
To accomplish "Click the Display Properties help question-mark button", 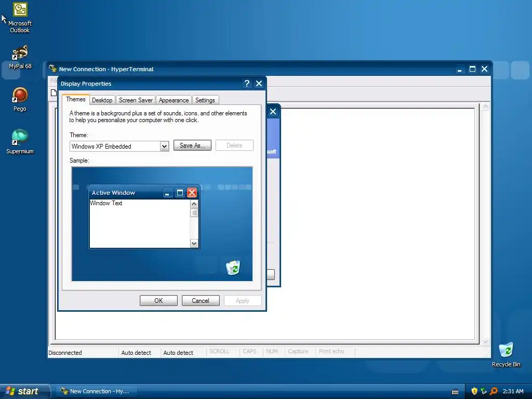I will pos(247,84).
